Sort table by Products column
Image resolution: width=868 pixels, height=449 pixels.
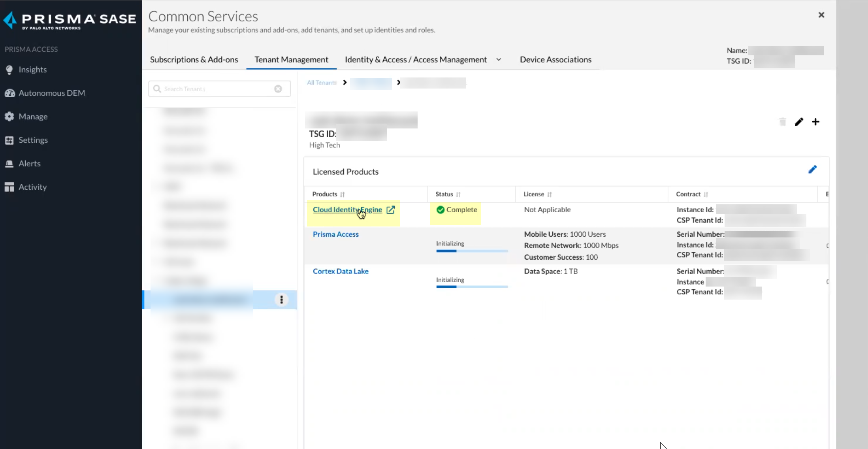click(x=342, y=194)
